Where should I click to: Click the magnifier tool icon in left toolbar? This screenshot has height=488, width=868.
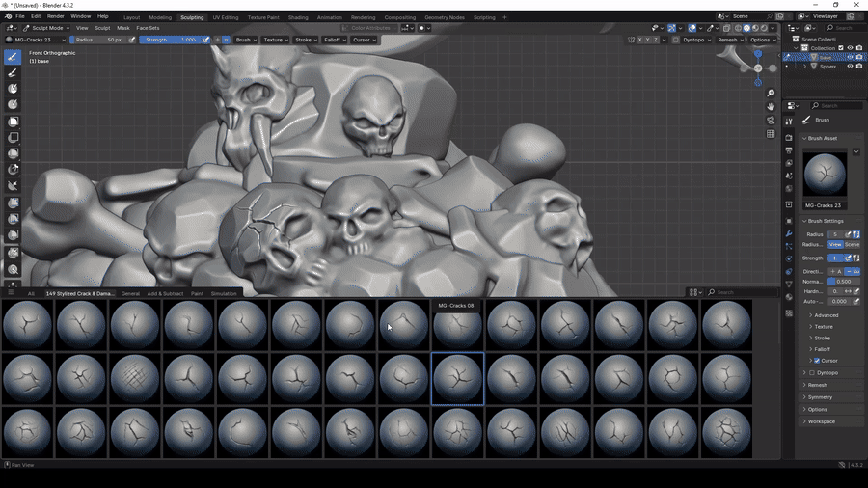click(13, 269)
